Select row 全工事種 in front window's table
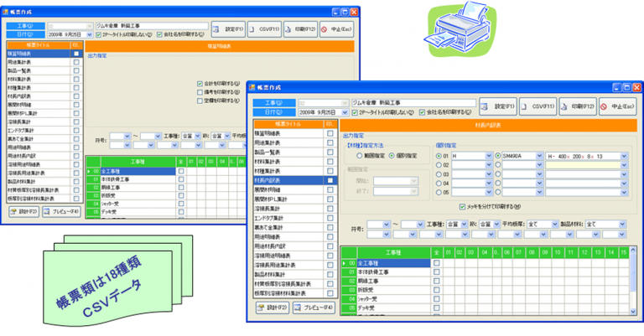Screen dimensions: 644x336 393,263
